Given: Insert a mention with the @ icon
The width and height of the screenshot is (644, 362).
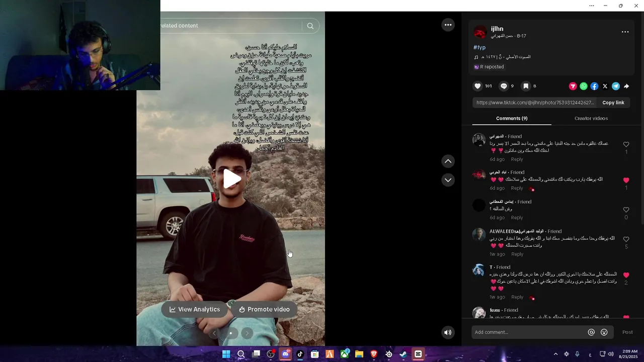Looking at the screenshot, I should click(x=591, y=332).
